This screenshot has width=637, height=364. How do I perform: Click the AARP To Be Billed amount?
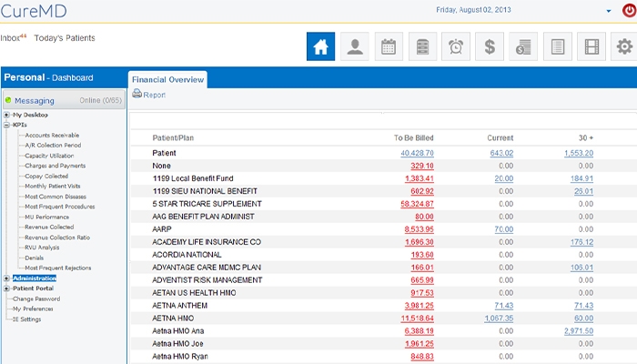pos(419,230)
